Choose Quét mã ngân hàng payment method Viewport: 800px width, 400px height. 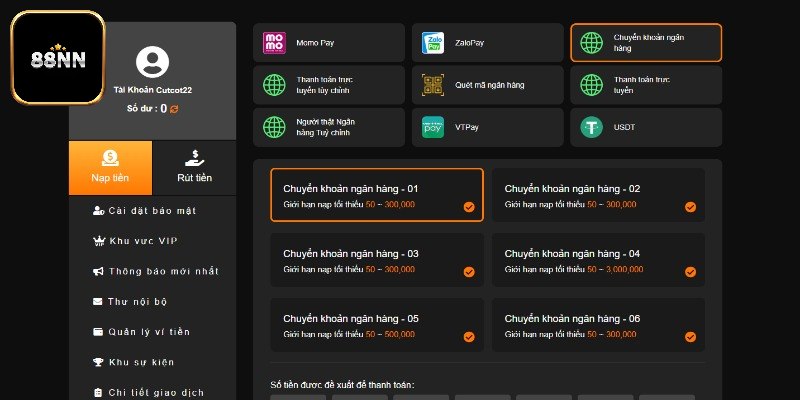tap(488, 85)
